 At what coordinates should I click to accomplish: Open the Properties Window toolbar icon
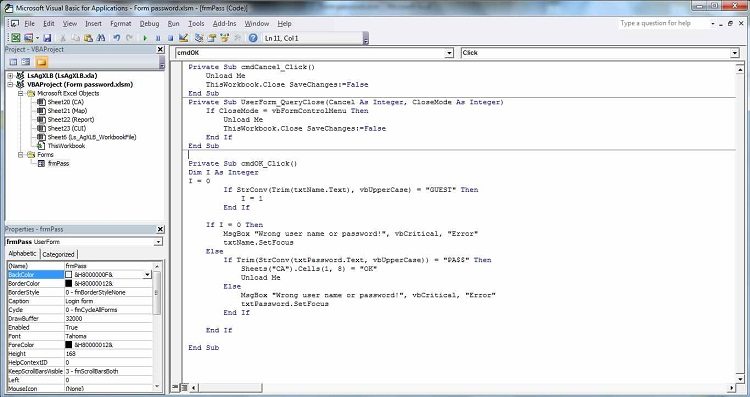pyautogui.click(x=212, y=38)
